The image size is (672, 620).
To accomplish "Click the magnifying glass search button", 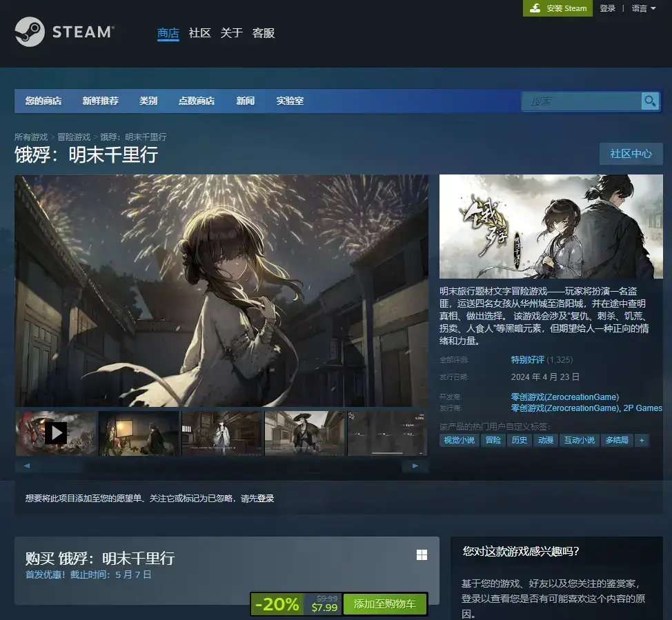I will [650, 101].
